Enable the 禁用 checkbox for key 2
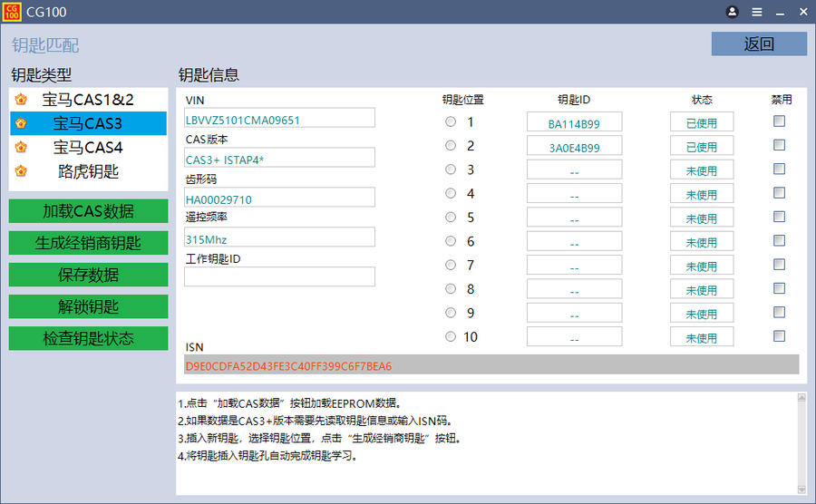This screenshot has width=816, height=504. [779, 145]
